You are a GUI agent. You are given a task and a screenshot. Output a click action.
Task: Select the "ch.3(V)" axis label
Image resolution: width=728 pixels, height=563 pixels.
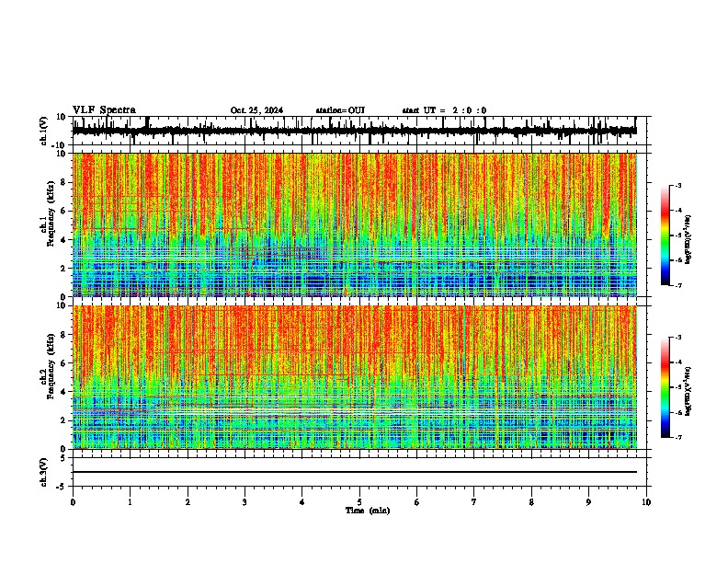[44, 473]
